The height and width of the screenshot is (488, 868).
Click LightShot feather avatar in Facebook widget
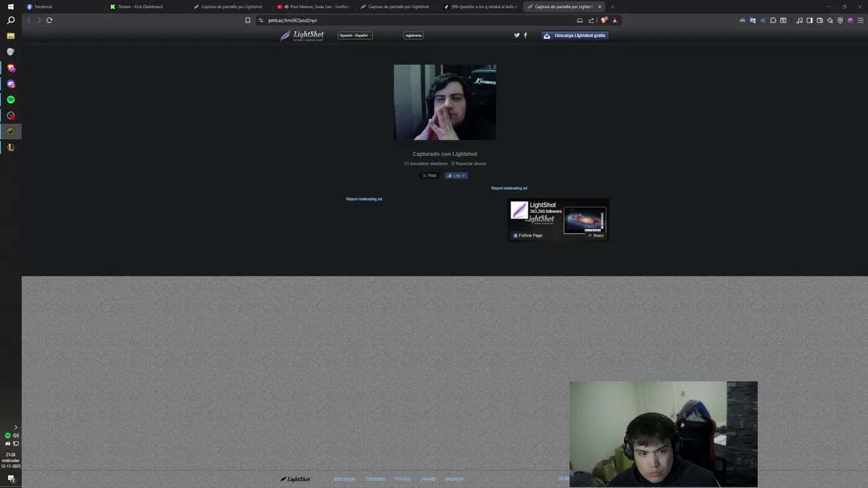519,210
